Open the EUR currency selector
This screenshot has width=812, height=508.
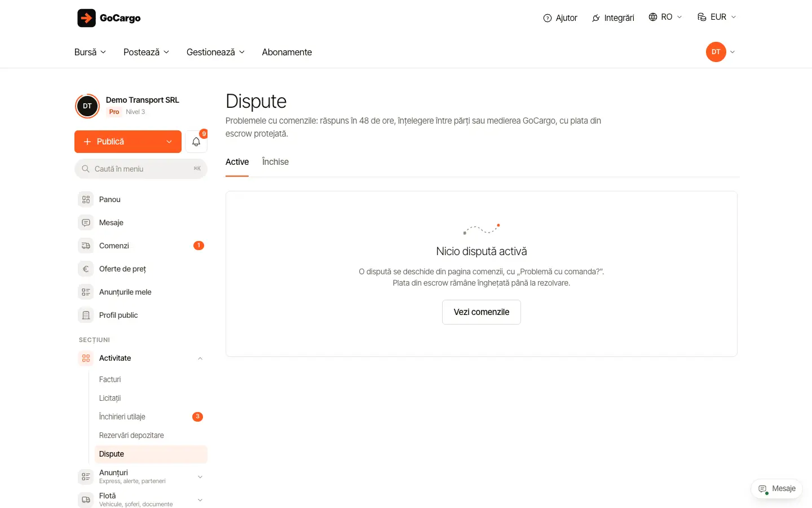click(717, 17)
